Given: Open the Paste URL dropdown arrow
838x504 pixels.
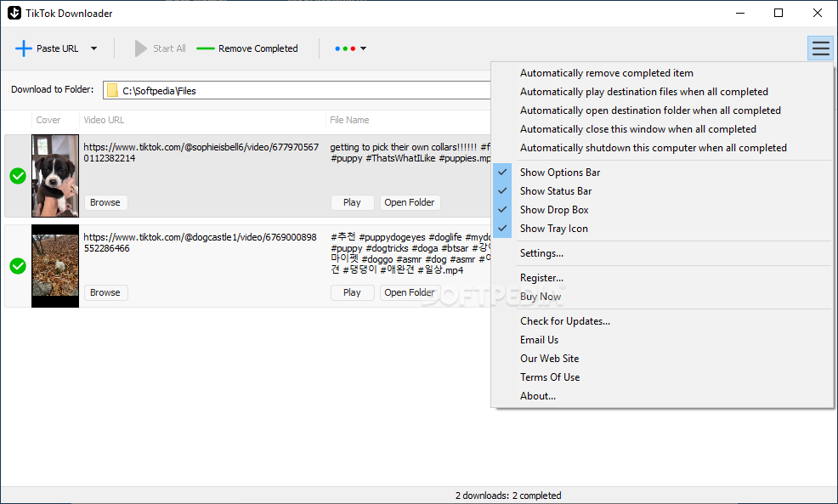Looking at the screenshot, I should (94, 48).
